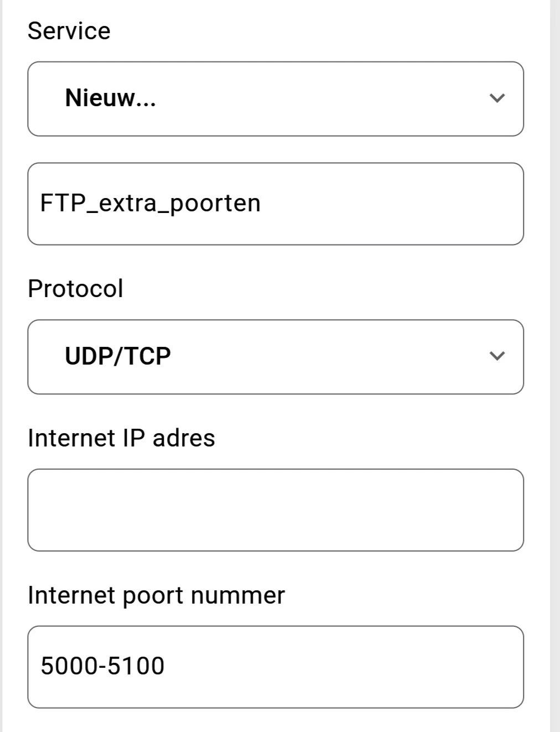This screenshot has width=560, height=732.
Task: Click blank space right of 5000-5100 in port field
Action: tap(343, 667)
